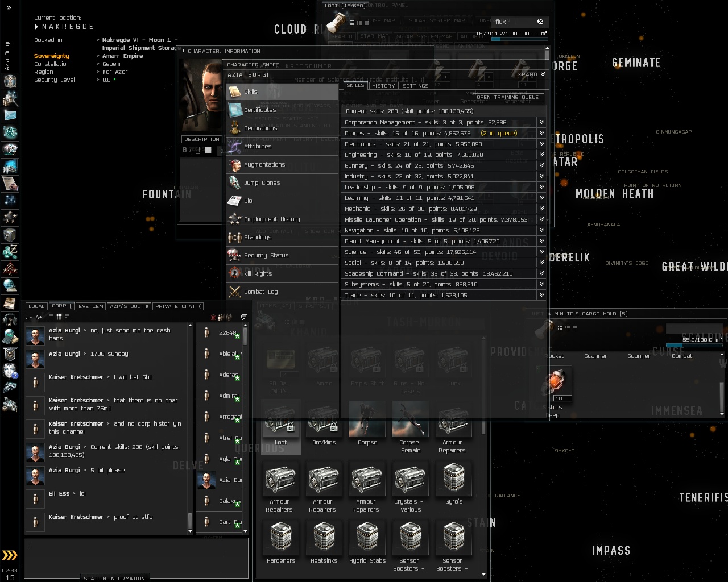Click the cargo hold capacity bar
Image resolution: width=728 pixels, height=582 pixels.
point(694,345)
